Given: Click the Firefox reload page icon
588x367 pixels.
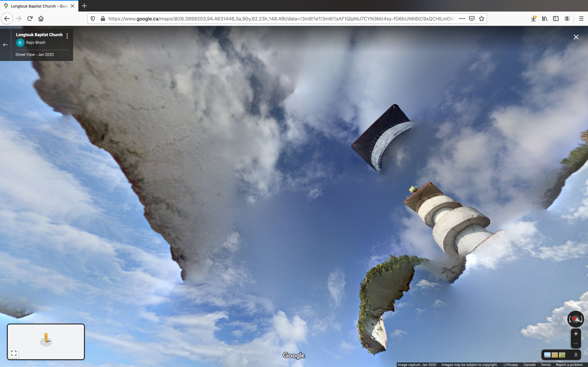Looking at the screenshot, I should point(30,19).
